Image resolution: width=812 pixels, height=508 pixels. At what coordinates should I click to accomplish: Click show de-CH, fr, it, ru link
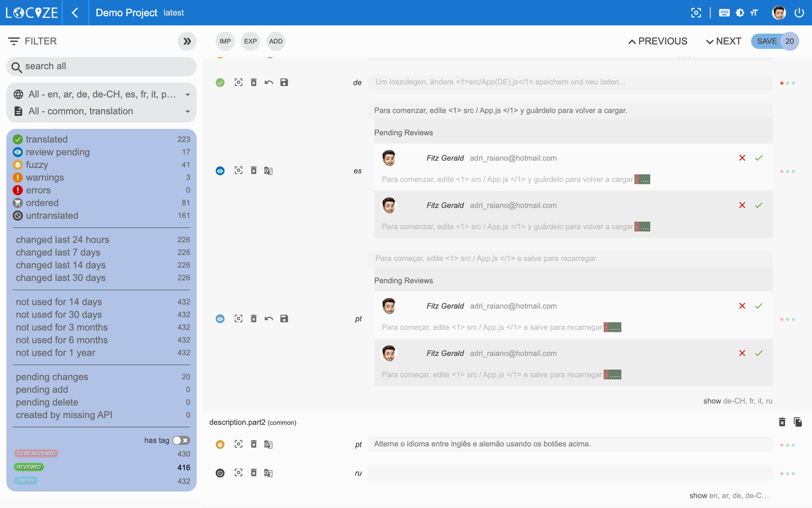pyautogui.click(x=738, y=401)
